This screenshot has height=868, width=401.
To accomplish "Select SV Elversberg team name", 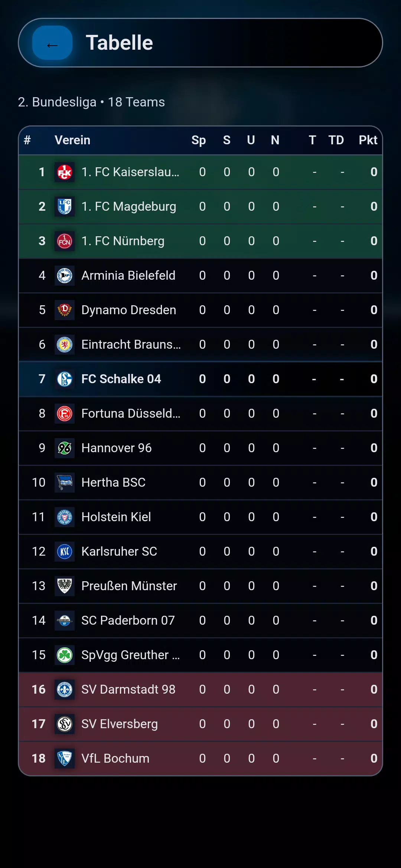I will point(120,724).
